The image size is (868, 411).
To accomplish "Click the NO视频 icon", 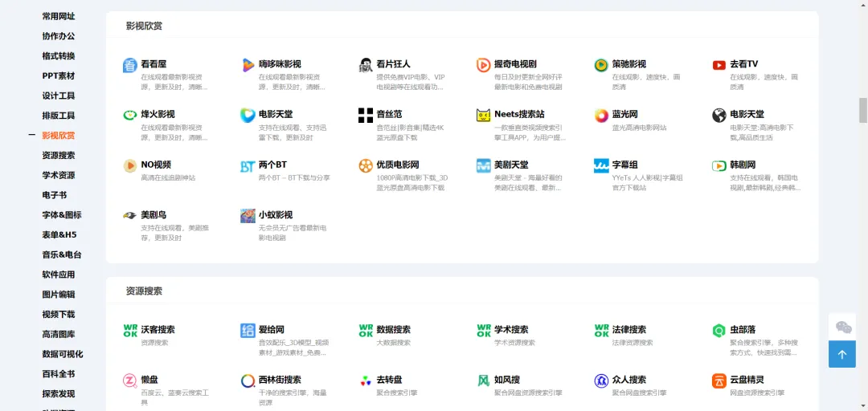I will 129,166.
